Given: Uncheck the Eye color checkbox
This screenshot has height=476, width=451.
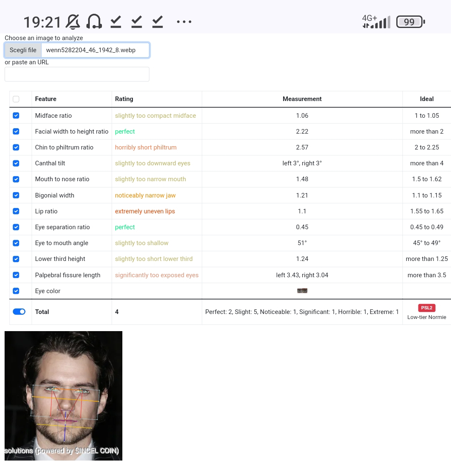Looking at the screenshot, I should 16,291.
